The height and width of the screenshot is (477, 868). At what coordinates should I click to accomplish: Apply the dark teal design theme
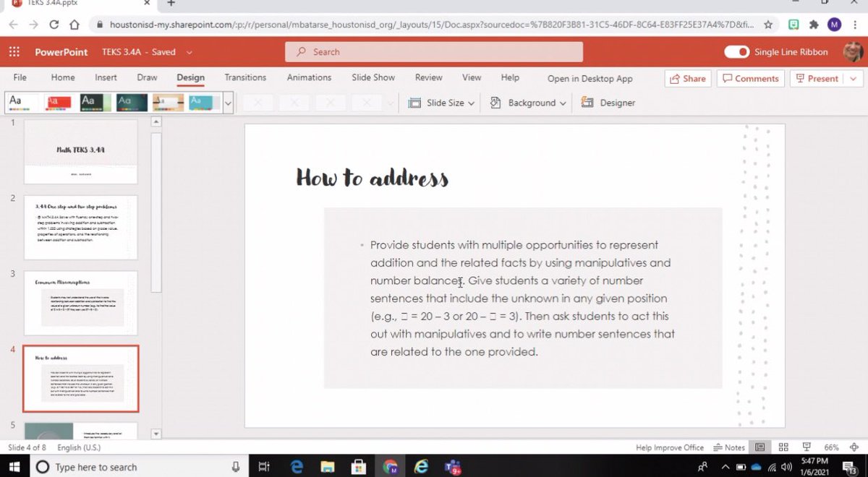click(x=132, y=103)
